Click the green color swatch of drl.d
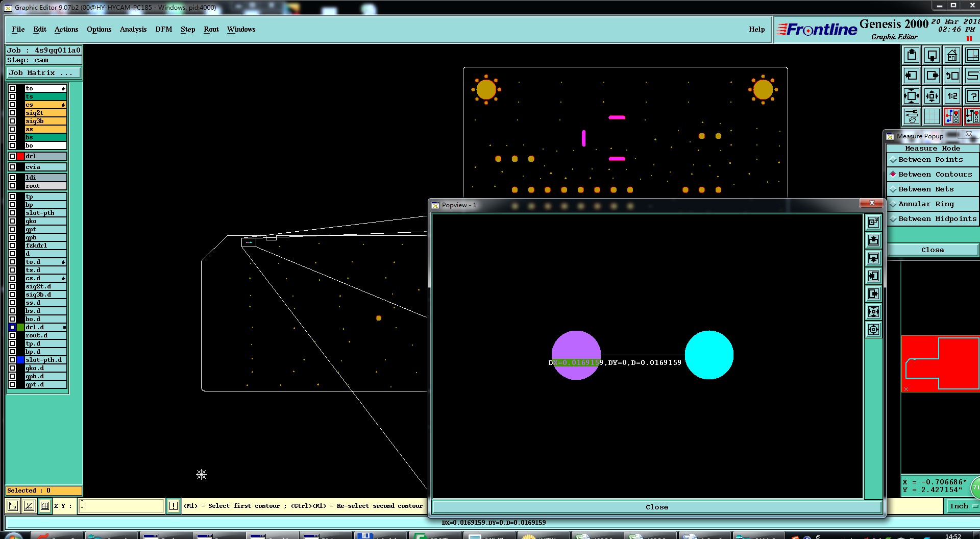The height and width of the screenshot is (539, 980). click(20, 327)
